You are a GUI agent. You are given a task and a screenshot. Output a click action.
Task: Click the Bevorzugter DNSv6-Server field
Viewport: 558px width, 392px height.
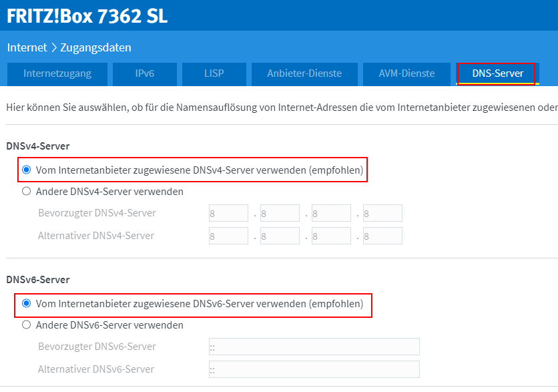point(314,347)
